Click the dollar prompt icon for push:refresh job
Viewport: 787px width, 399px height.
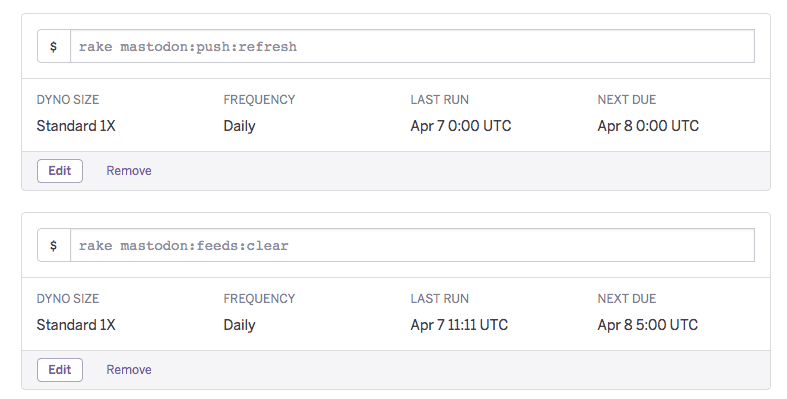[54, 46]
